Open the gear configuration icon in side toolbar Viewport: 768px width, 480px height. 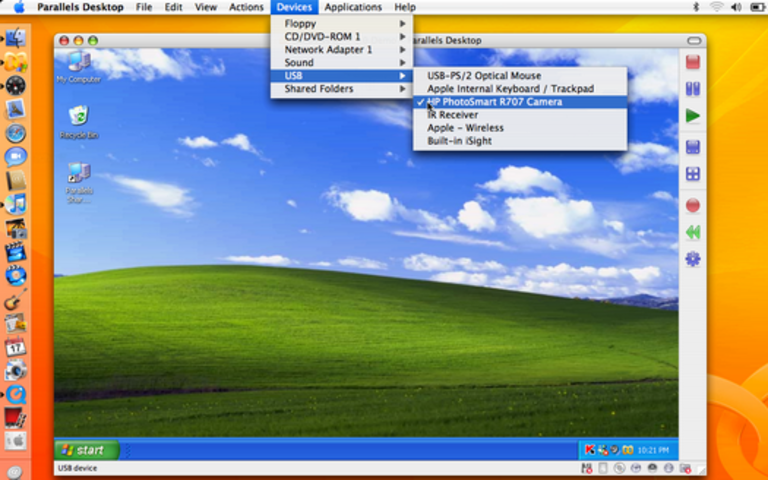coord(693,259)
